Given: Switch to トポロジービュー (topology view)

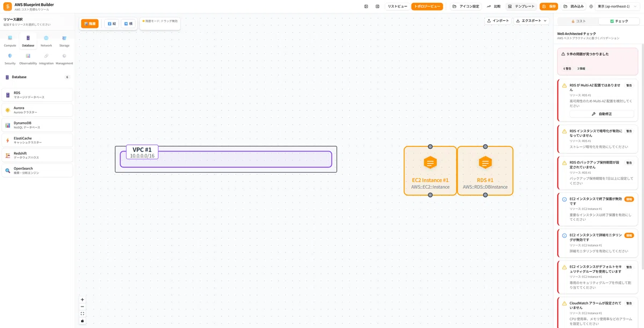Looking at the screenshot, I should click(427, 6).
